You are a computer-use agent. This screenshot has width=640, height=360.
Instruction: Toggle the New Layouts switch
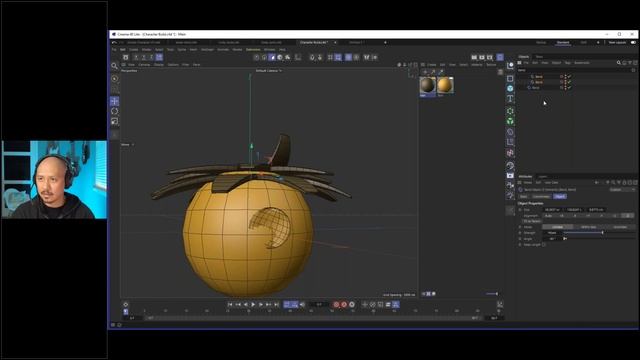[633, 42]
